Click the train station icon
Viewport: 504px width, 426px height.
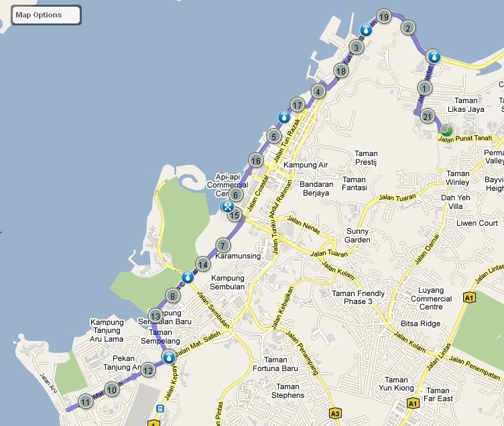pos(160,409)
